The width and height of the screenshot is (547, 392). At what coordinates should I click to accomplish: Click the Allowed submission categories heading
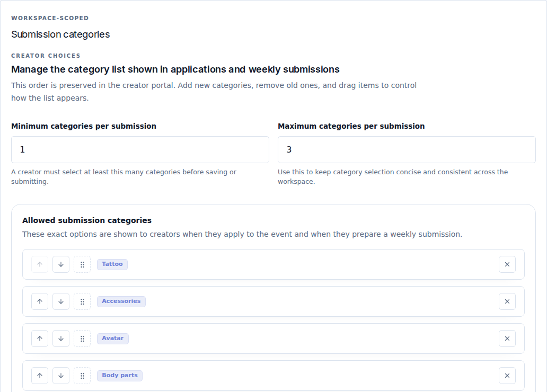87,220
